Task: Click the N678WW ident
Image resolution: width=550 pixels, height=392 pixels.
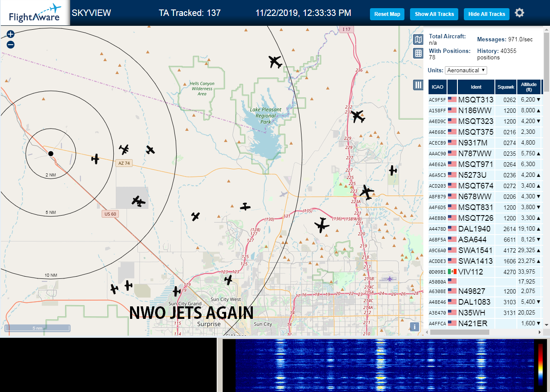Action: [475, 196]
